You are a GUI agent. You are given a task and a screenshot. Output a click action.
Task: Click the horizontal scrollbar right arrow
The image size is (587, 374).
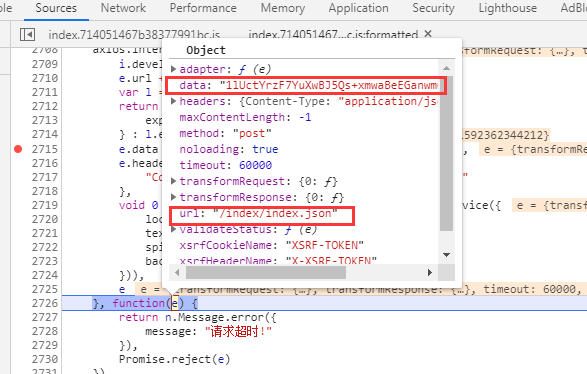coord(429,273)
